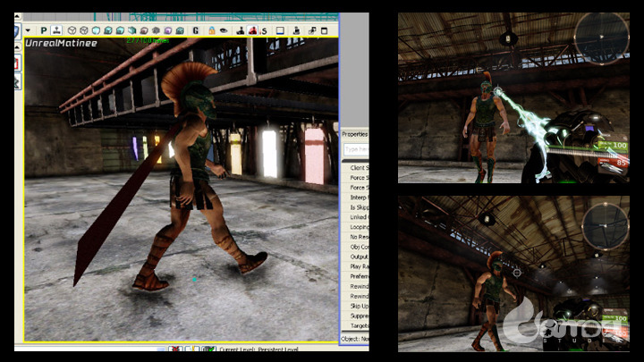Maximize viewport using the toolbar's last icon
The image size is (644, 362).
coord(325,30)
